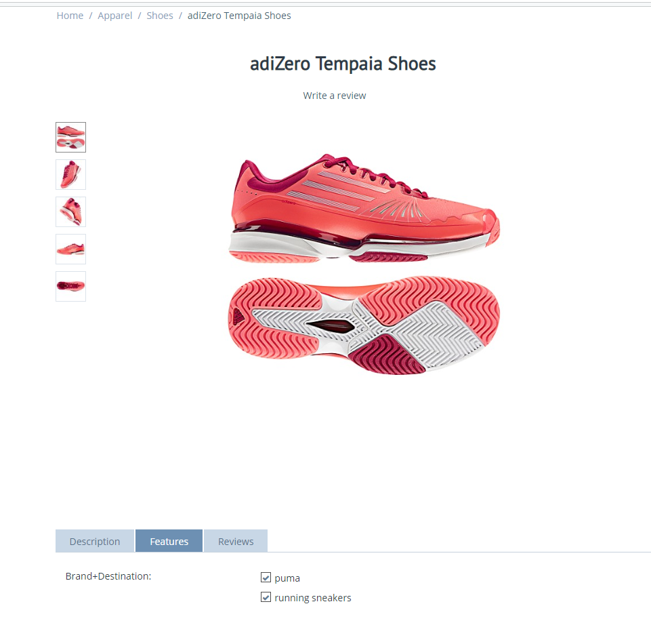This screenshot has height=644, width=651.
Task: Select fifth thumbnail showing shoe top view
Action: [71, 287]
